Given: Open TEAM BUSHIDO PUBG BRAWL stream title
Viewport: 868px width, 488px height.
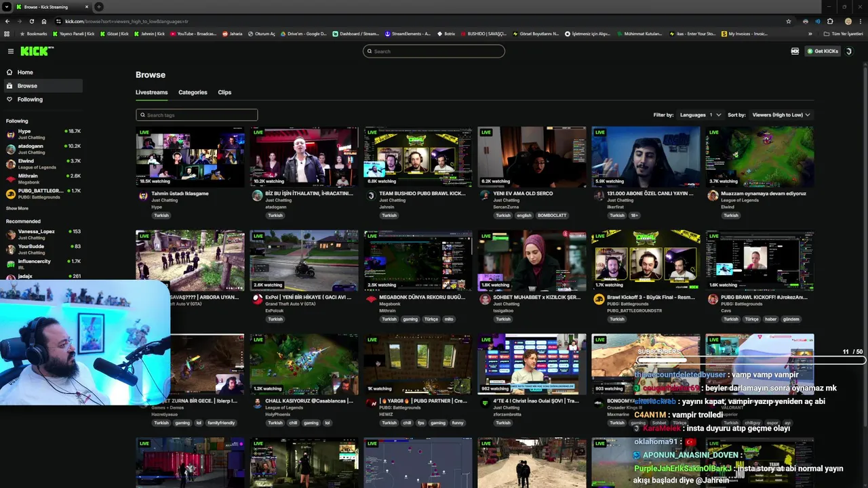Looking at the screenshot, I should coord(422,194).
